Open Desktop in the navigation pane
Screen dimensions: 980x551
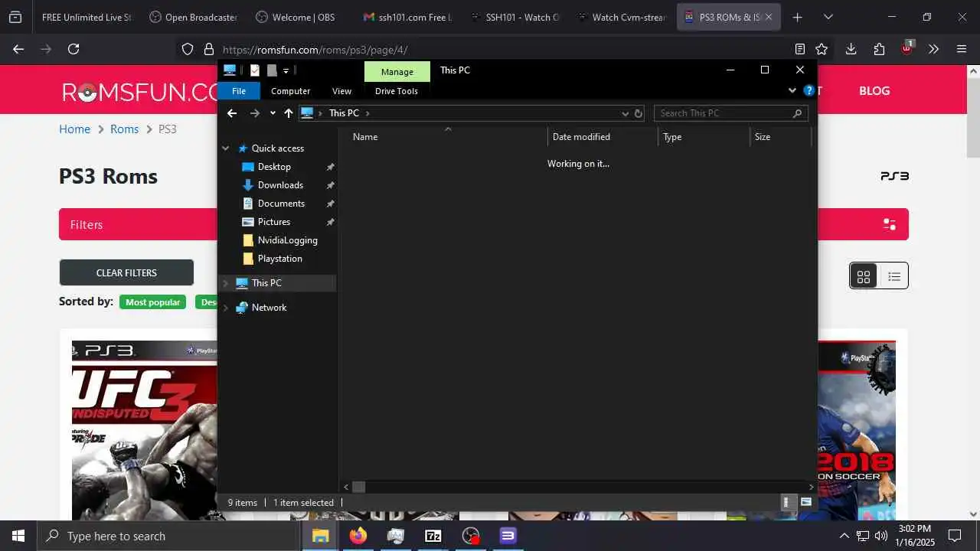tap(274, 167)
